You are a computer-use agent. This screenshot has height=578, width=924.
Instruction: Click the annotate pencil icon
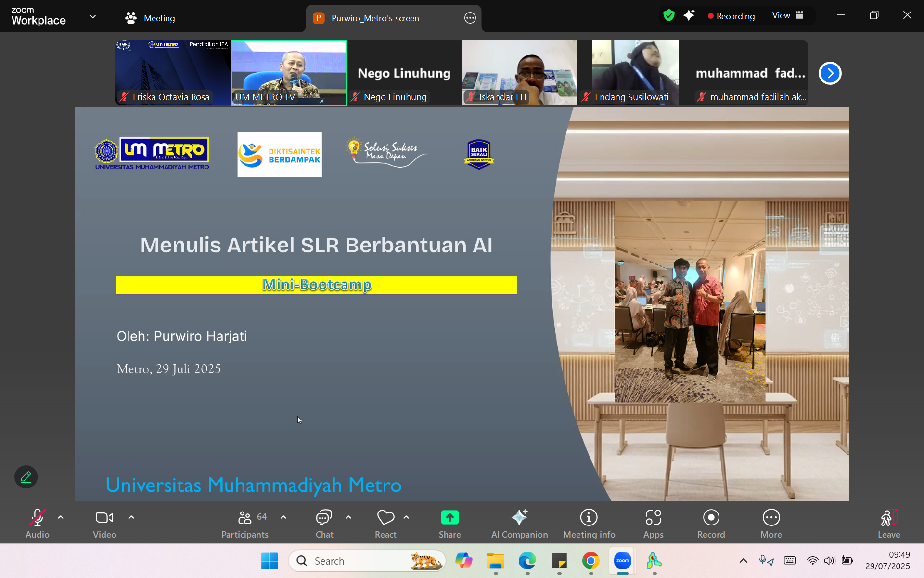click(26, 477)
